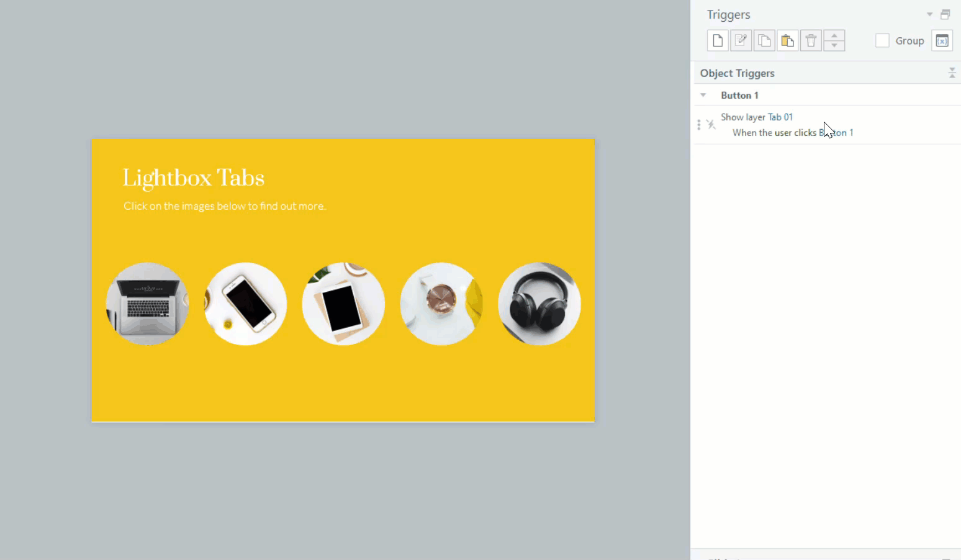Collapse the Button 1 trigger group
961x560 pixels.
pyautogui.click(x=703, y=95)
